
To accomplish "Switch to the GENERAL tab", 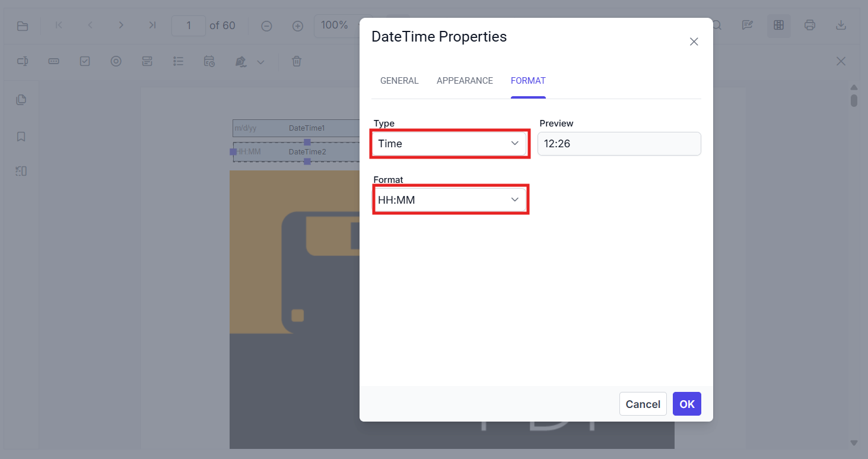I will [x=399, y=81].
